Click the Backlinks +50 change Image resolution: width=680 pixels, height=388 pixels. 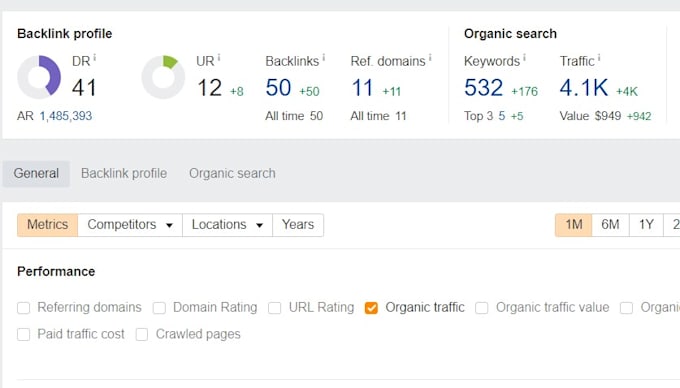pos(309,91)
